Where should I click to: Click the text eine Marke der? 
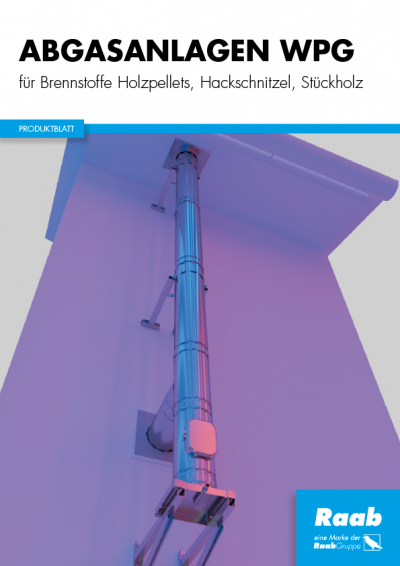coord(338,538)
